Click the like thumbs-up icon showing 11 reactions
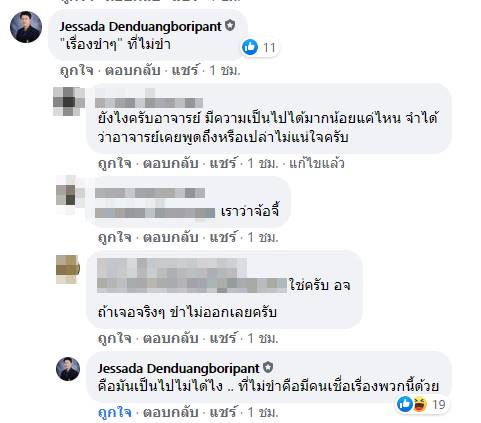The height and width of the screenshot is (423, 481). point(250,47)
